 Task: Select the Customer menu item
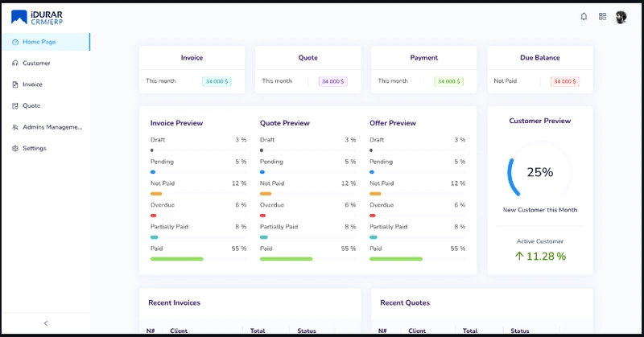(x=36, y=63)
